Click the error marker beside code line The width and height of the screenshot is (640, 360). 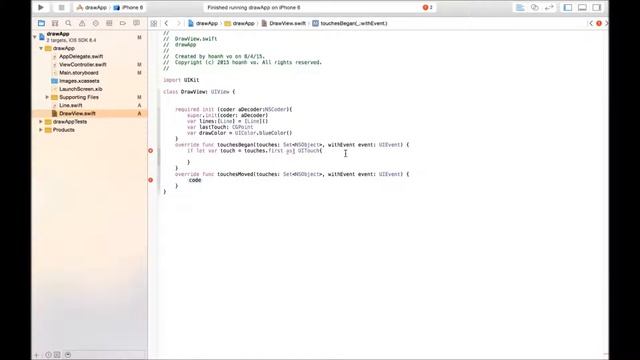point(151,180)
